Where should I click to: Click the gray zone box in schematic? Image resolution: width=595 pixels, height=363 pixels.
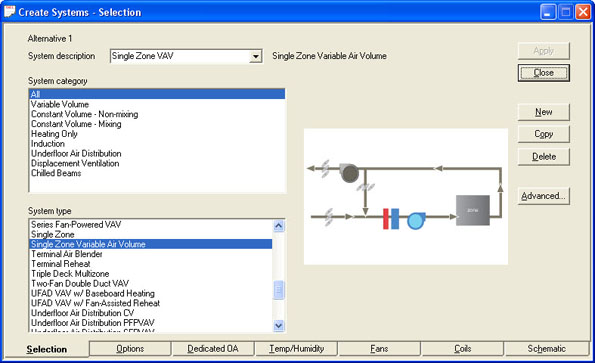coord(472,210)
